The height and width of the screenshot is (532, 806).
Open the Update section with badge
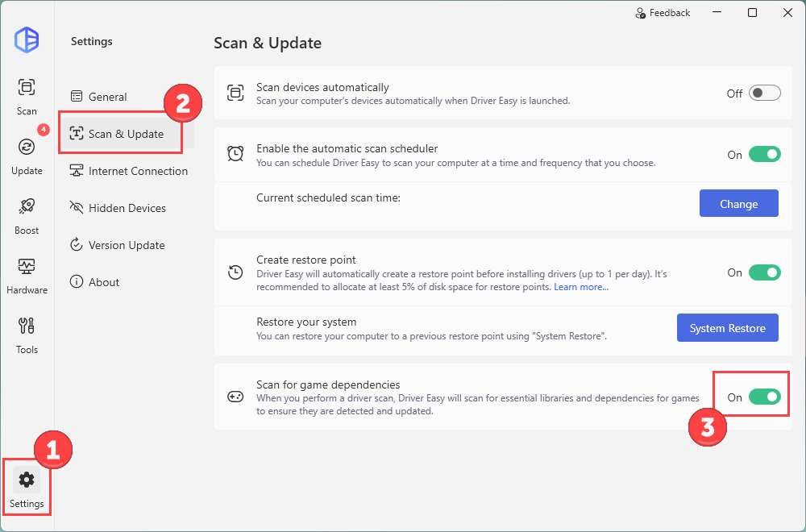27,155
